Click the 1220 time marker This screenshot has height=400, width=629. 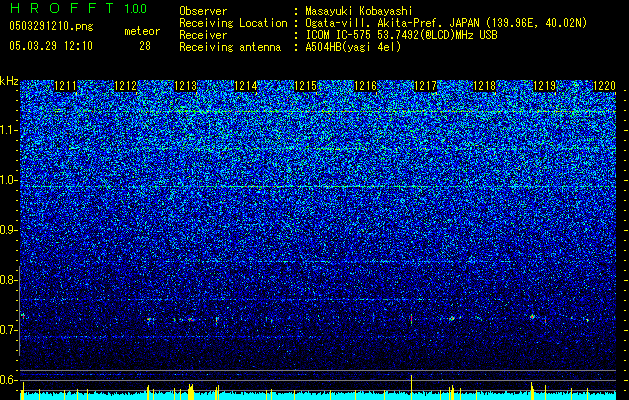604,86
